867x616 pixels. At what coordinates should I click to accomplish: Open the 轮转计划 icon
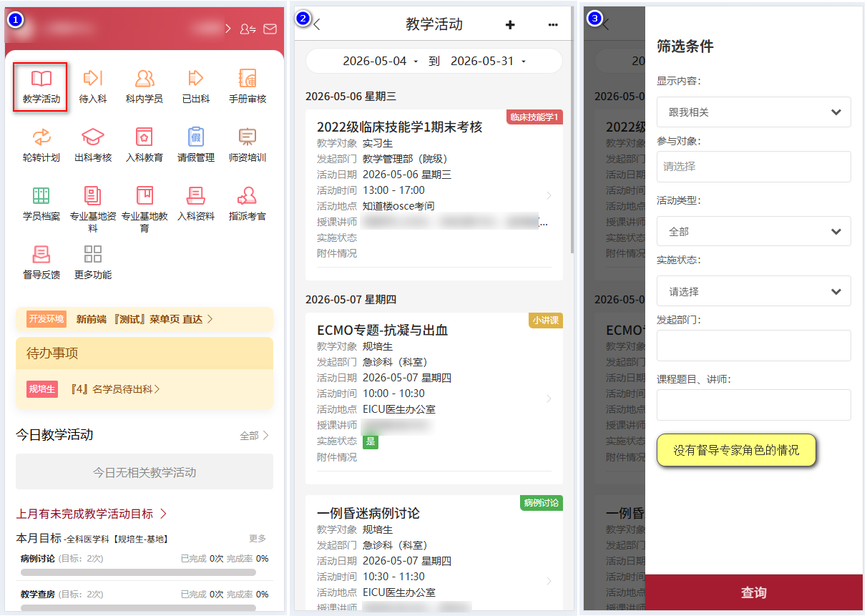(41, 145)
